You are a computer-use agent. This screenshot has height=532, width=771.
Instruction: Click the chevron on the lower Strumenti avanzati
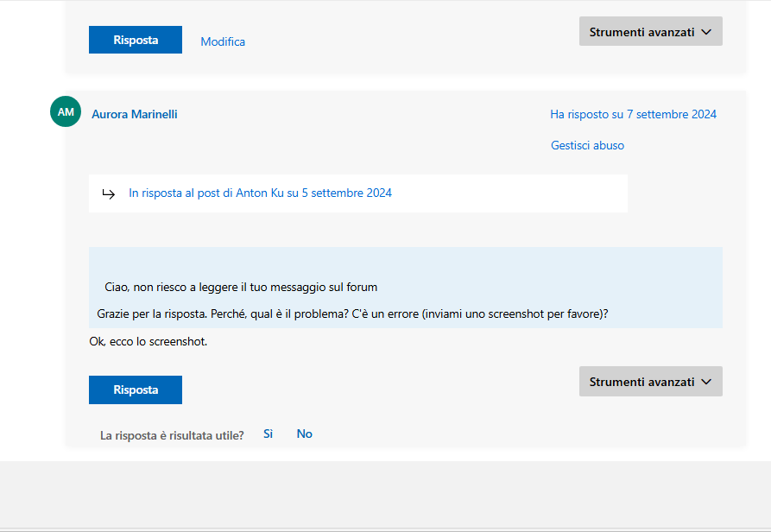(706, 382)
